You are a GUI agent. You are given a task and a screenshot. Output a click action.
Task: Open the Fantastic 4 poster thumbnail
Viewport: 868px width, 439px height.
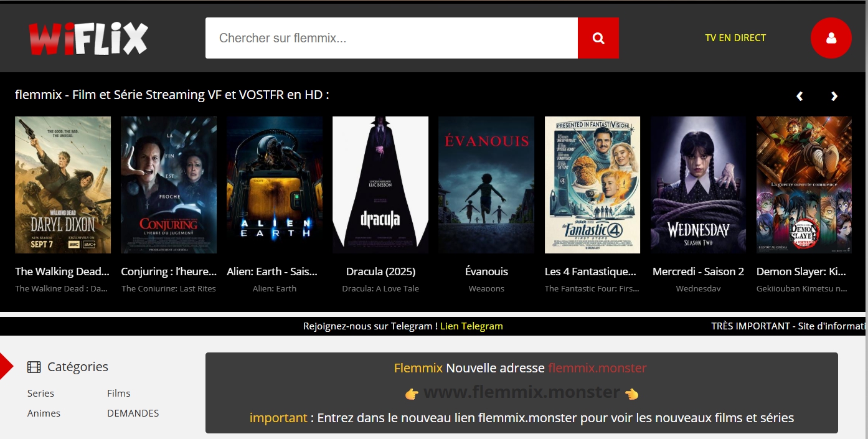pyautogui.click(x=592, y=185)
